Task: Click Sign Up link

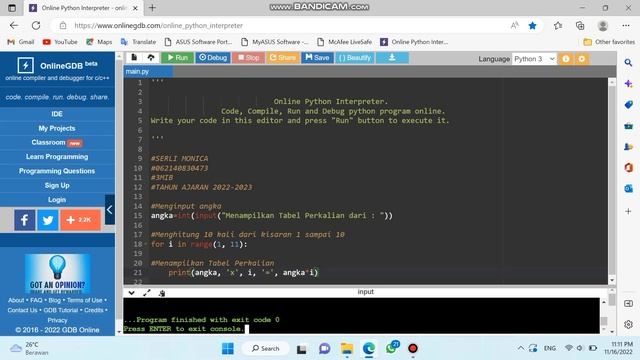Action: point(57,185)
